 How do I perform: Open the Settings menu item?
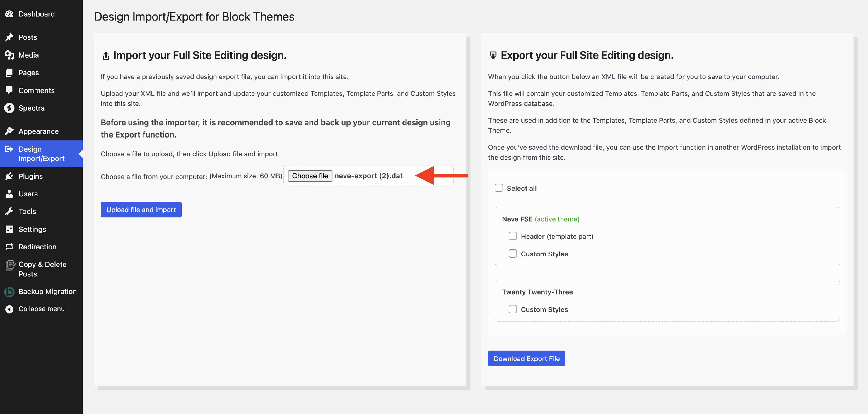coord(32,229)
